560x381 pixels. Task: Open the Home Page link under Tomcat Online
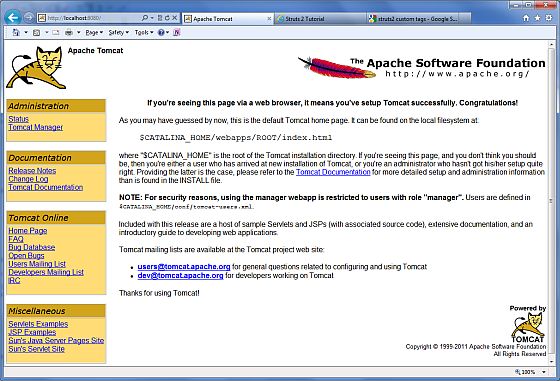point(28,231)
